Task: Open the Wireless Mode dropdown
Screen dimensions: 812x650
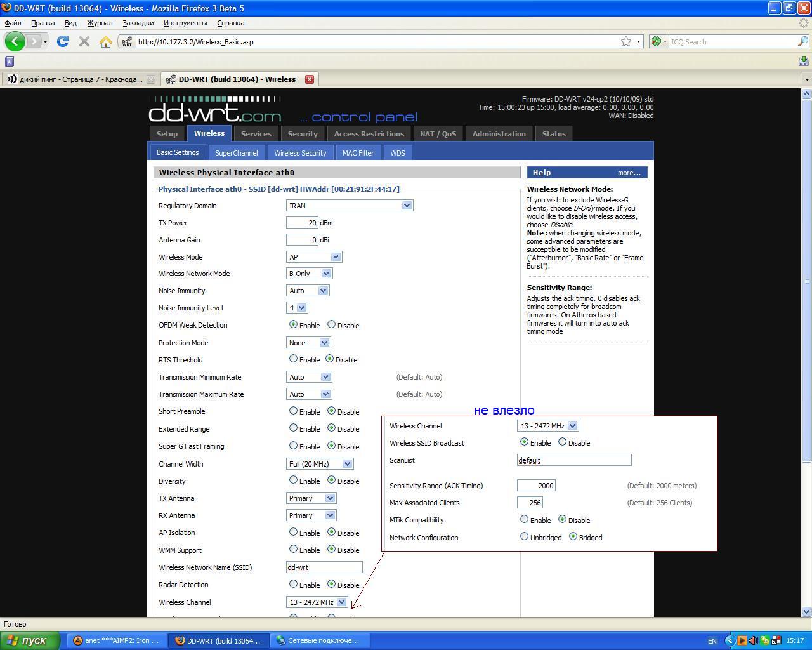Action: [x=314, y=257]
